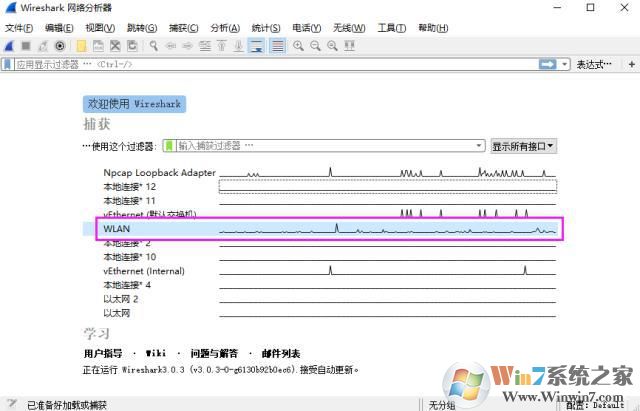640x411 pixels.
Task: Click the resize columns icon
Action: pyautogui.click(x=349, y=46)
